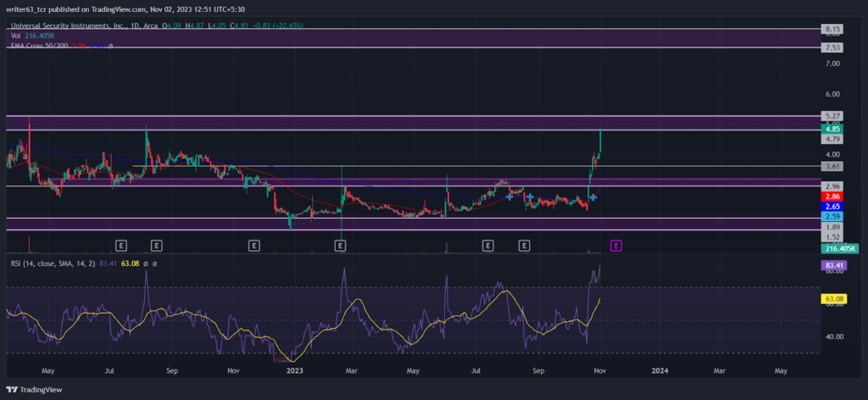Click the purple upcoming earnings E marker

617,245
